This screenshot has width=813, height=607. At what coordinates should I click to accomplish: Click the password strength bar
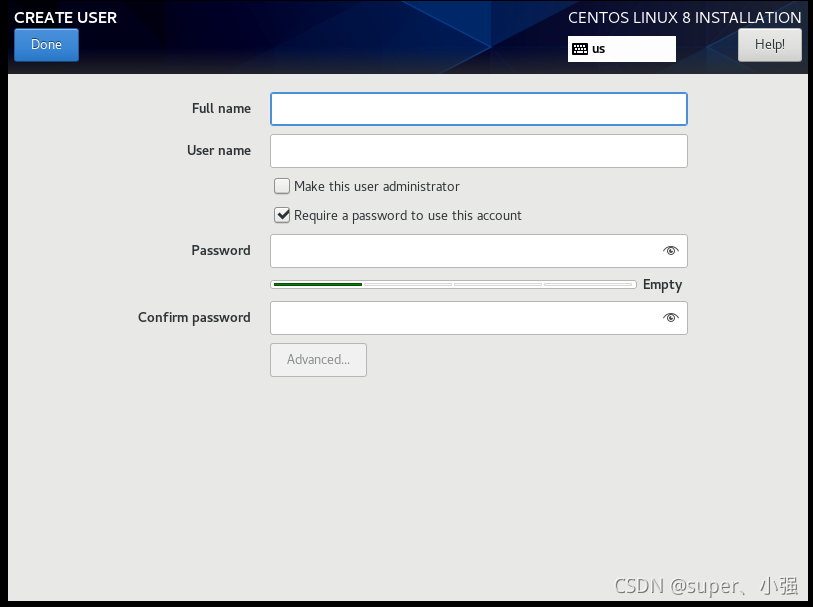pyautogui.click(x=453, y=284)
